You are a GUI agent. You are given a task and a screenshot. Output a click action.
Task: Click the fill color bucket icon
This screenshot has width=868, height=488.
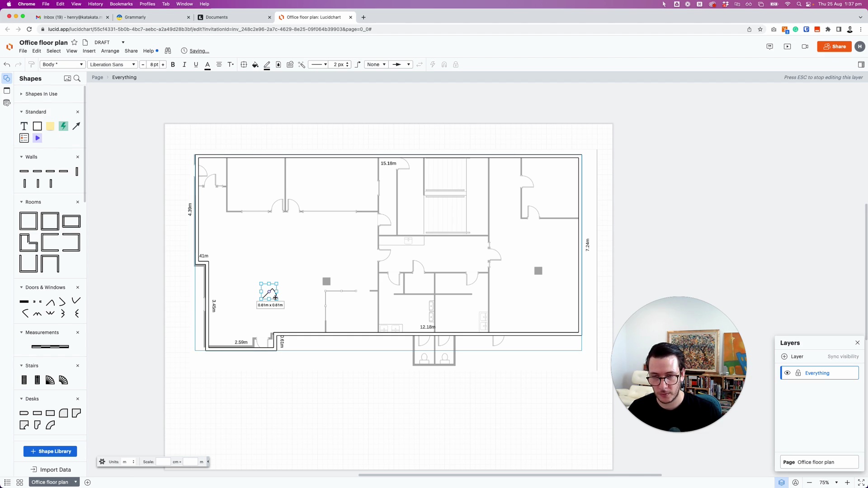coord(255,65)
